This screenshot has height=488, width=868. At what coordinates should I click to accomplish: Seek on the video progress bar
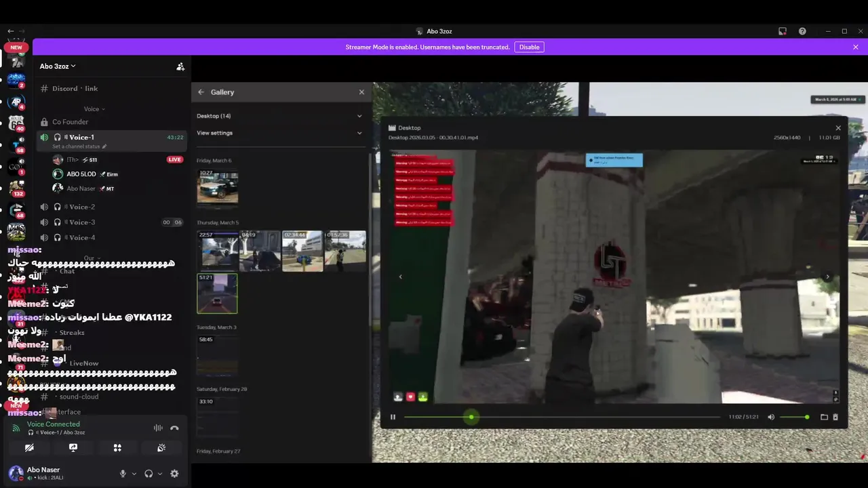pyautogui.click(x=562, y=417)
